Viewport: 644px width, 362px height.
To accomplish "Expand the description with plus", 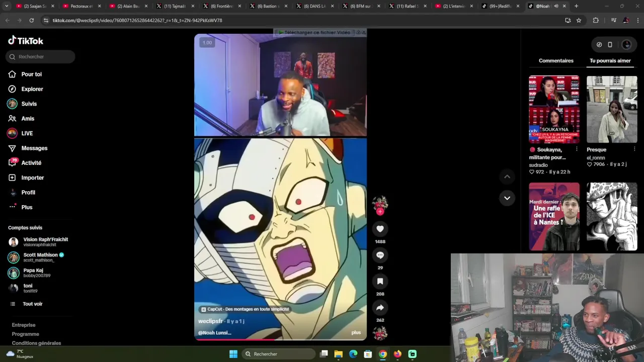I will click(356, 333).
